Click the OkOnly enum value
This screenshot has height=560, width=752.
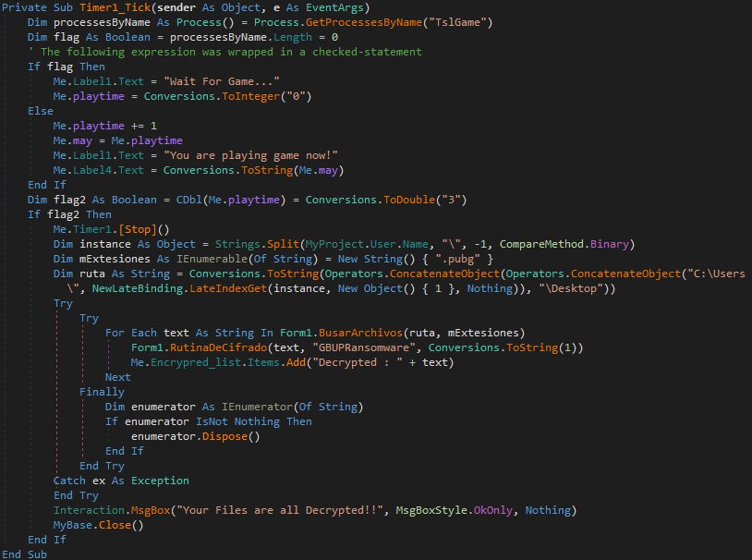point(493,511)
